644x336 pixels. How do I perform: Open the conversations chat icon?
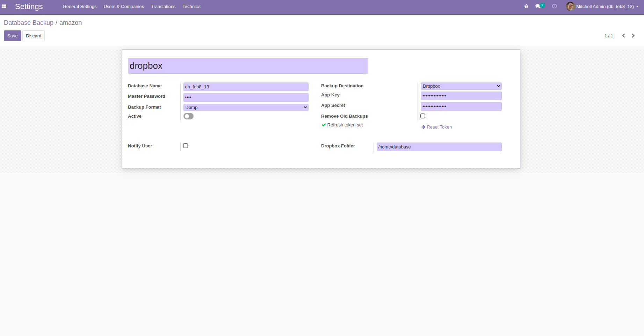(538, 6)
